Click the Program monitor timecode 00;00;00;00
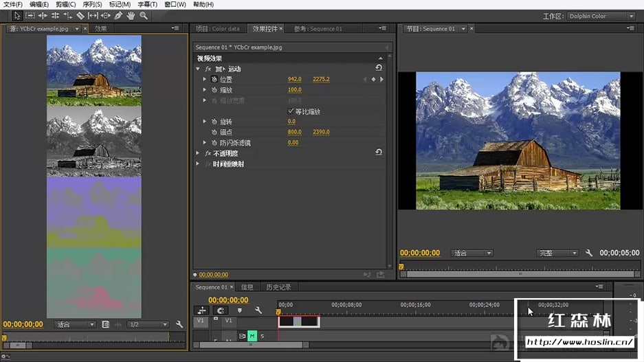 420,253
